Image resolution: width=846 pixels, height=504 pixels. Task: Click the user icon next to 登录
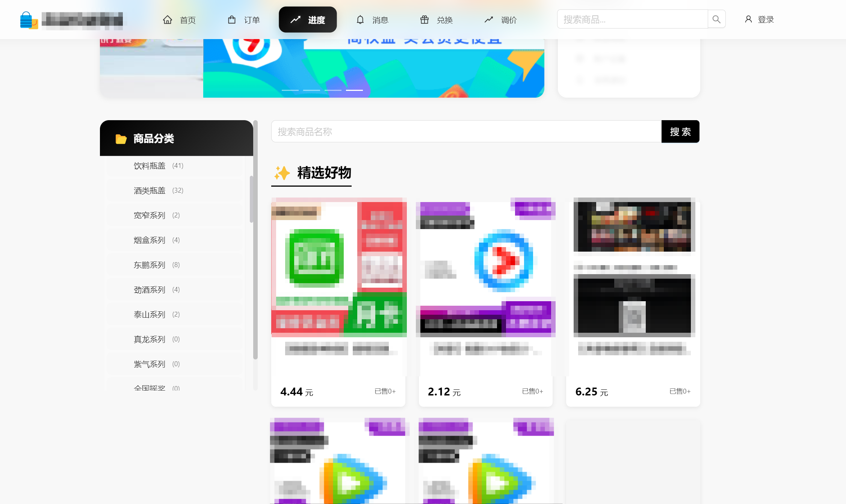point(748,19)
